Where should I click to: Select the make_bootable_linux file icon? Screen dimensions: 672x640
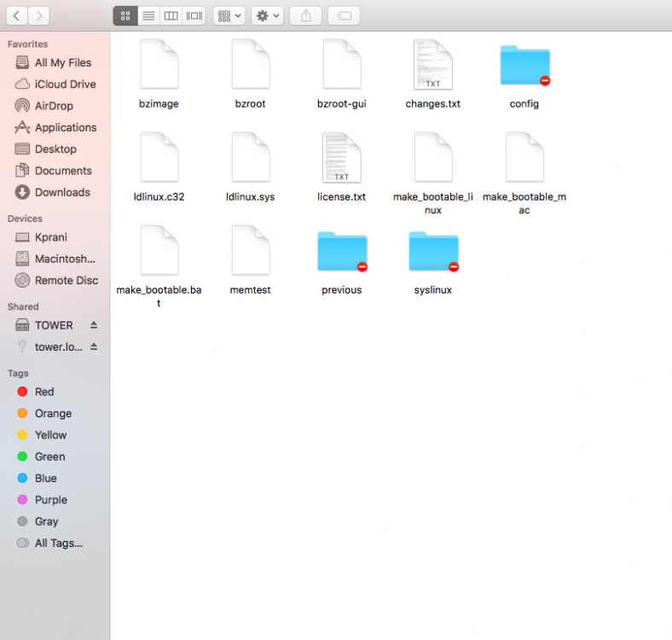coord(433,157)
